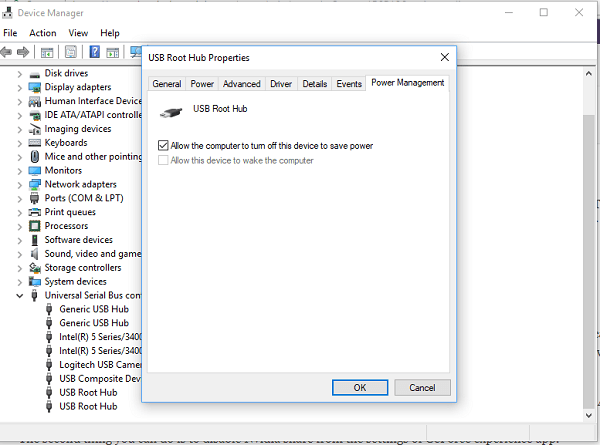
Task: Select the last USB Root Hub entry
Action: (x=88, y=406)
